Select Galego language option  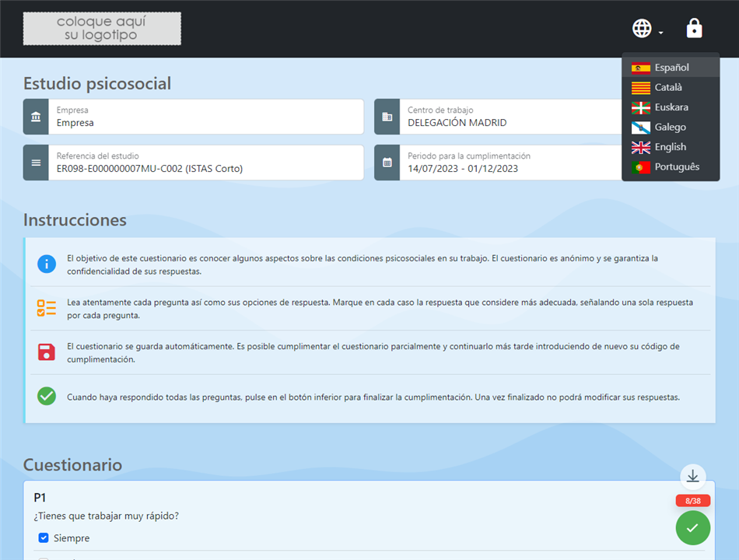[670, 127]
